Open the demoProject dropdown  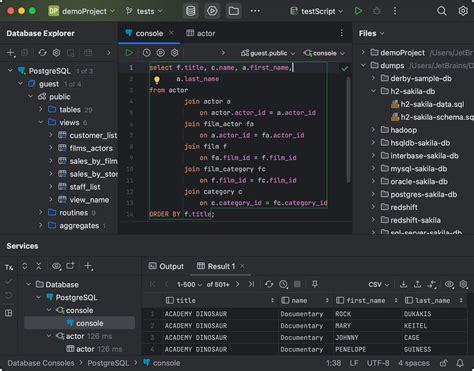(x=82, y=11)
